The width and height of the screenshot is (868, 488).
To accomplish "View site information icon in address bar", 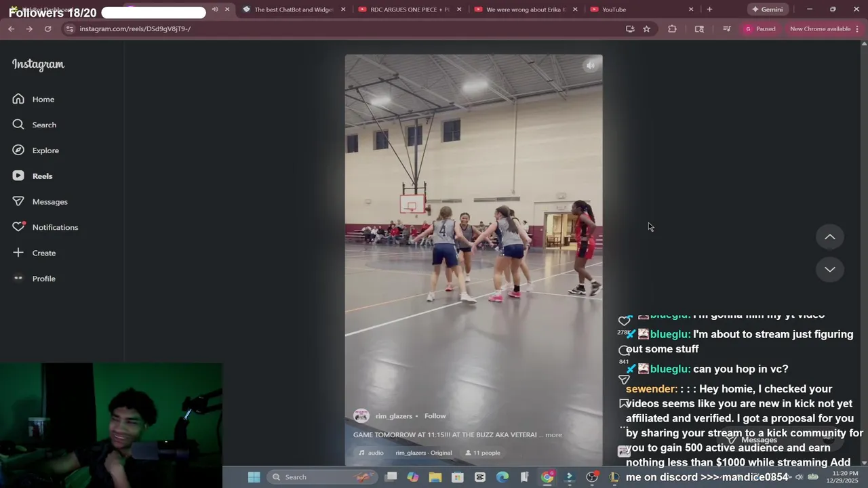I will [69, 29].
